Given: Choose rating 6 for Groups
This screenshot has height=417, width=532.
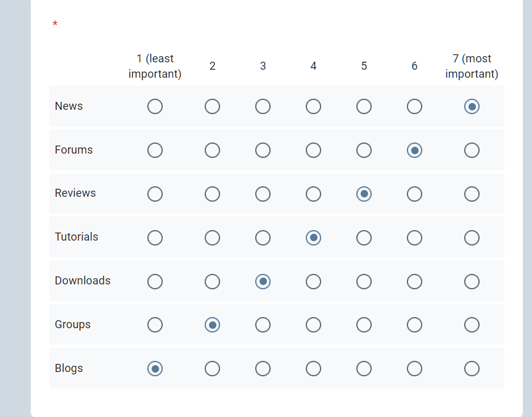Looking at the screenshot, I should (415, 325).
